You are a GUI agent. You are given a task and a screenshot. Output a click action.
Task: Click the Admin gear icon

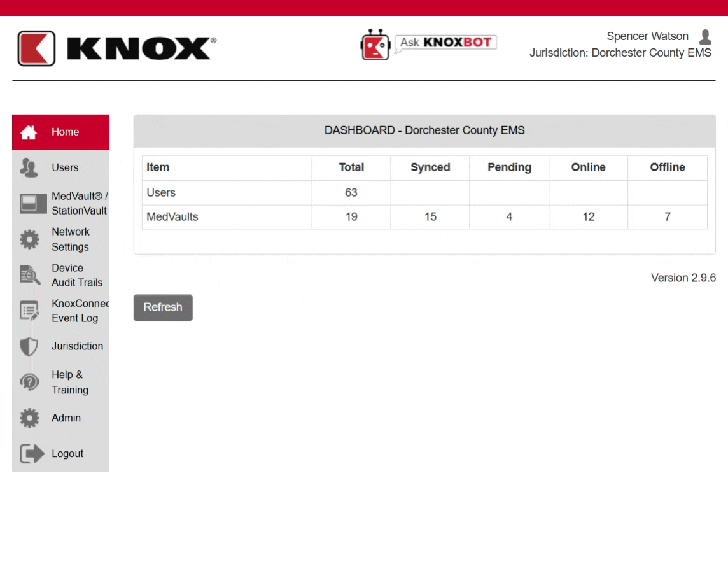(x=29, y=418)
